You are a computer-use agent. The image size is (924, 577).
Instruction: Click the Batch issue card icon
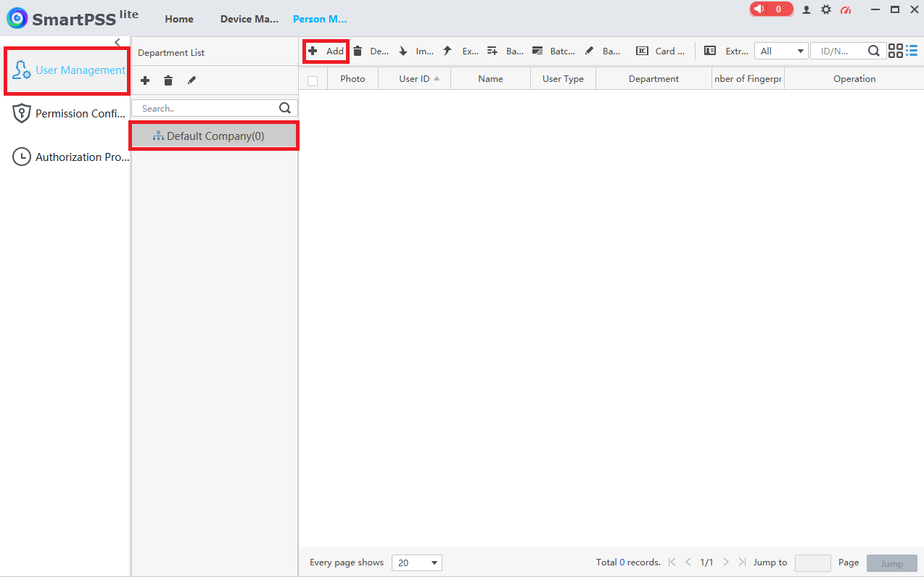point(537,51)
